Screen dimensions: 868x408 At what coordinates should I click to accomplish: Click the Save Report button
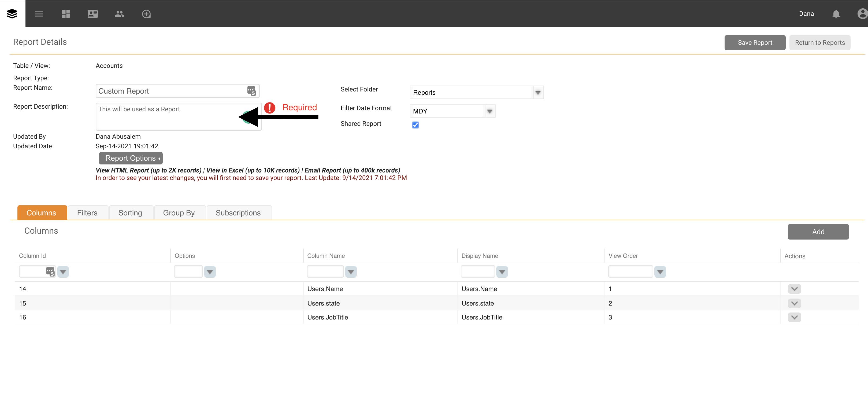[x=755, y=42]
